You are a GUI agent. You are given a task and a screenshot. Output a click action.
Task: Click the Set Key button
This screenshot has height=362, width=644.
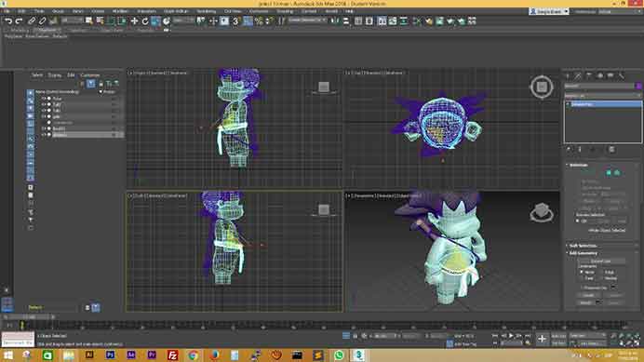pyautogui.click(x=558, y=343)
